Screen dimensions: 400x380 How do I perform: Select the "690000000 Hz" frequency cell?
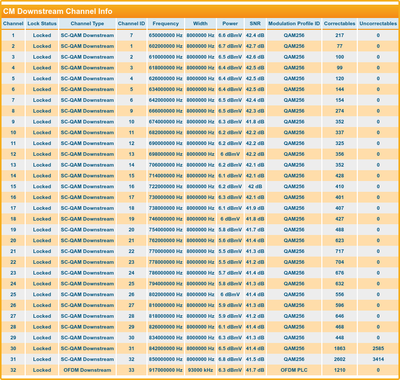point(166,143)
